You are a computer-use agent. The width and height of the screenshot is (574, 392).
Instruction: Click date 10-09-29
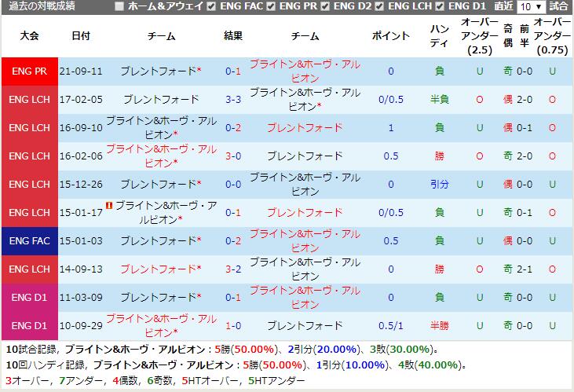pyautogui.click(x=81, y=326)
